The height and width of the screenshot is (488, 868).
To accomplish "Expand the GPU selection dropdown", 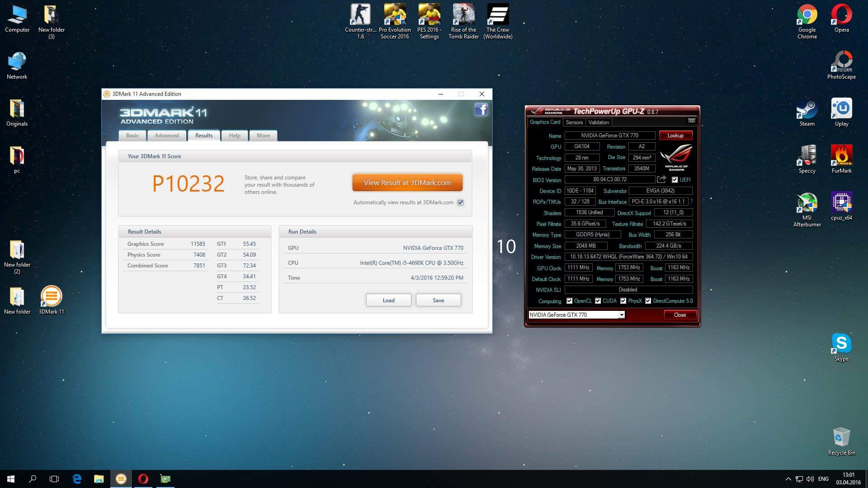I will tap(622, 315).
